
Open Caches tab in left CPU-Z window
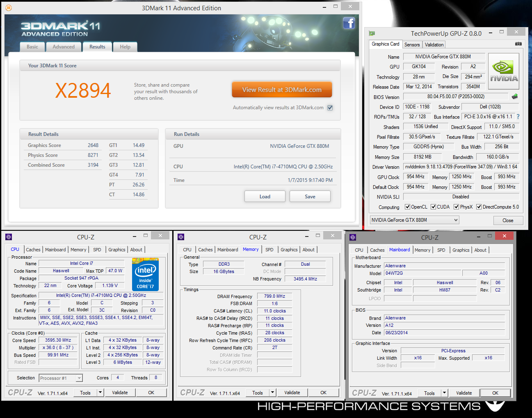33,250
